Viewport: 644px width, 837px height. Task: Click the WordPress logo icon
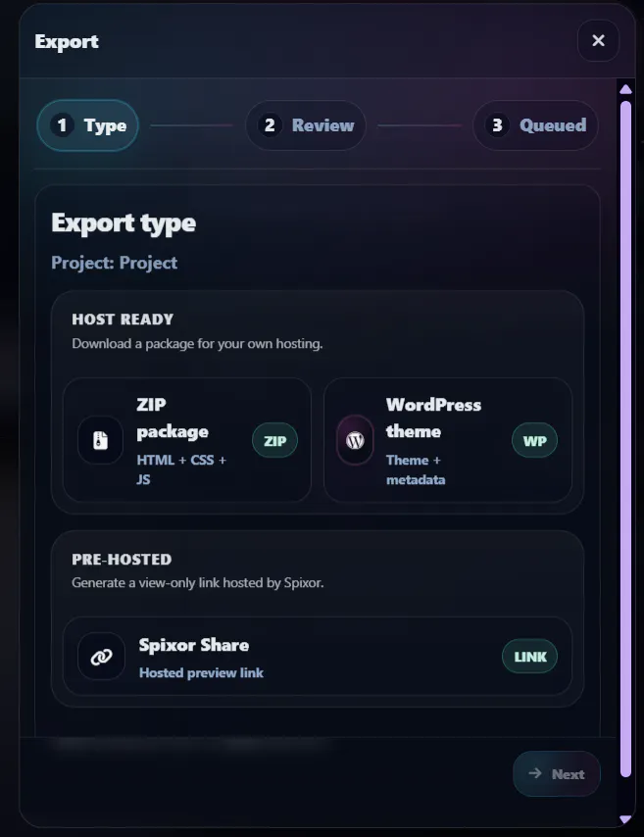355,440
